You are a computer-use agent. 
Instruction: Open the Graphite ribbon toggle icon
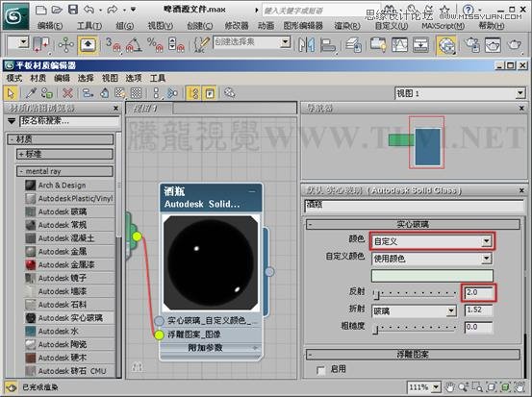click(x=378, y=45)
